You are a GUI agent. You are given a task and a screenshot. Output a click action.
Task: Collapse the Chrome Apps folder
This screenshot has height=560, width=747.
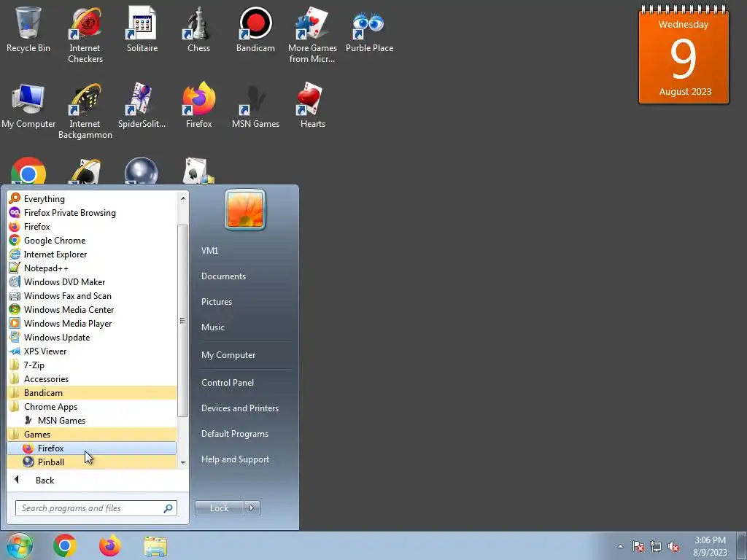pos(92,406)
